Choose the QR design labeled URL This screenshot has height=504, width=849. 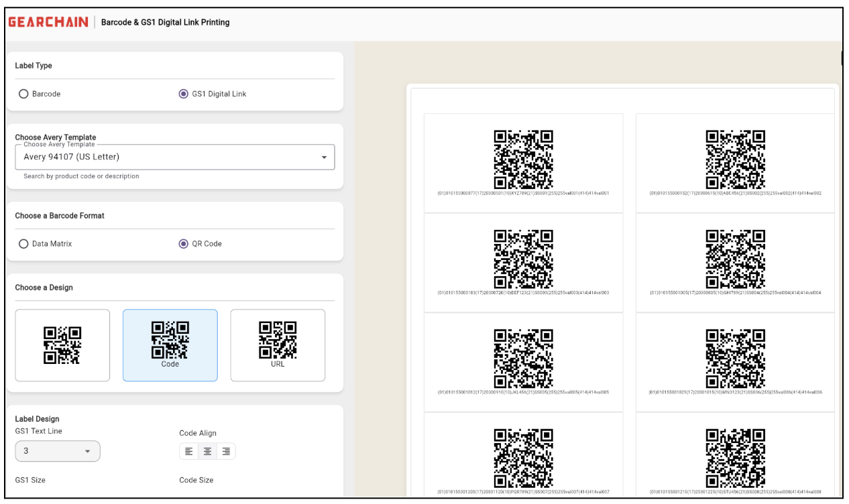pyautogui.click(x=278, y=345)
